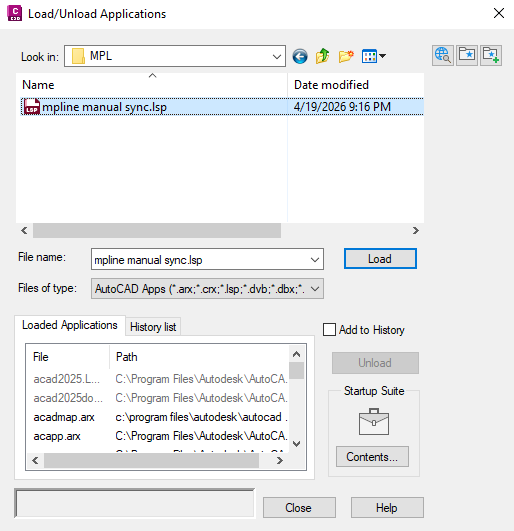Close the Load/Unload Applications dialog
Viewport: 514px width, 531px height.
pos(499,14)
